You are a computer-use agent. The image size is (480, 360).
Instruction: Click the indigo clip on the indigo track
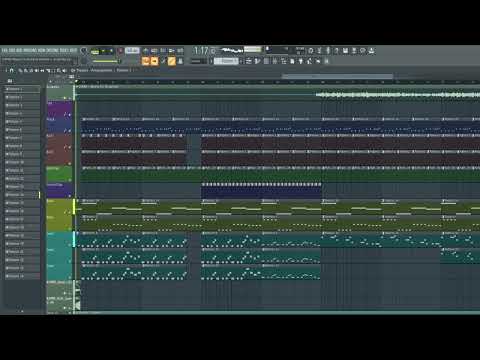pyautogui.click(x=261, y=191)
